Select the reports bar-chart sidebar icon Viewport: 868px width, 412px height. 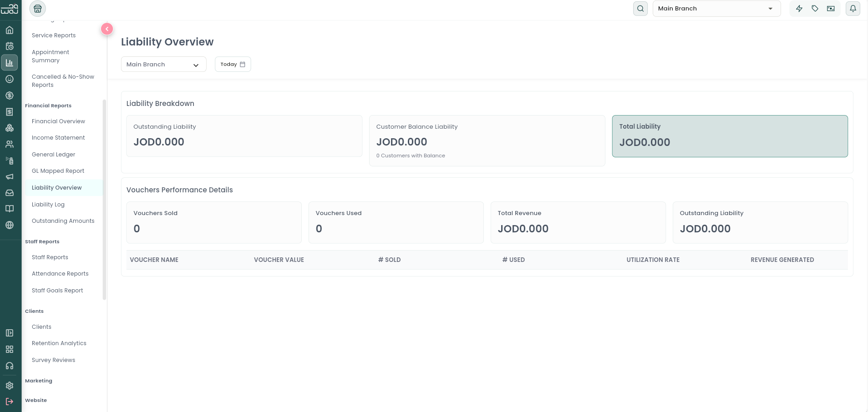10,63
